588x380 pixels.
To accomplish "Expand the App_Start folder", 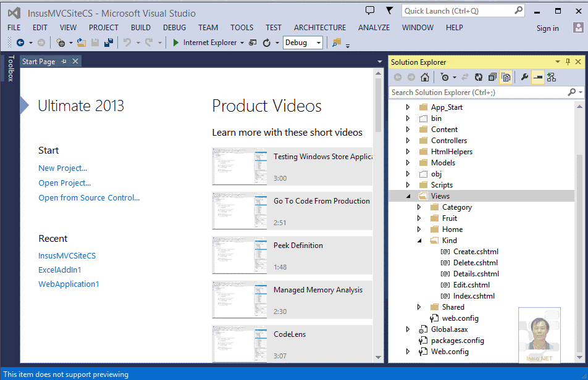I will (408, 107).
